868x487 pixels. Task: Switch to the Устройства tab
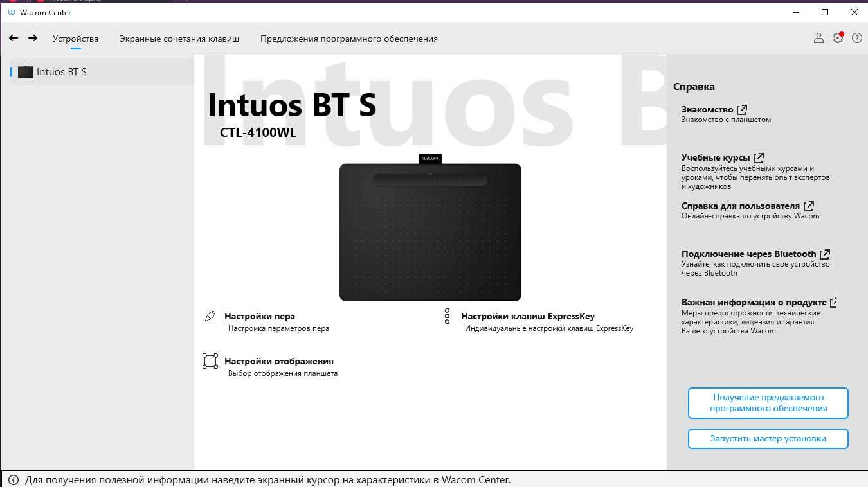point(76,39)
